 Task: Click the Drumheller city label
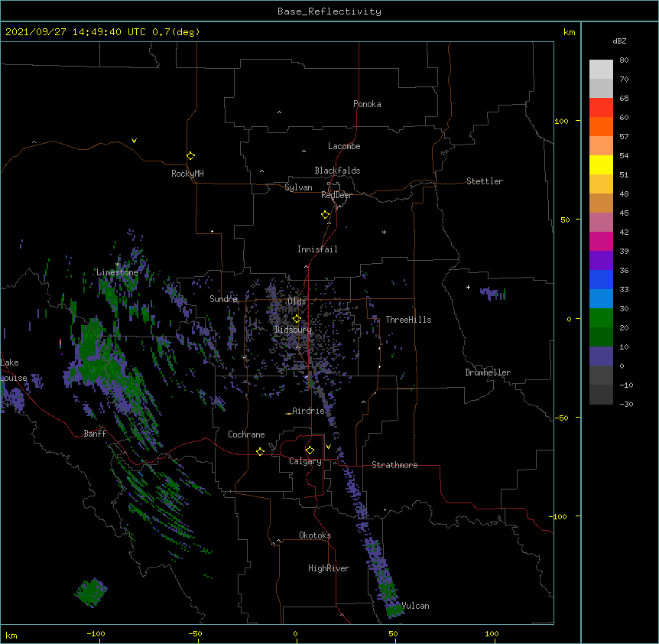[x=488, y=372]
